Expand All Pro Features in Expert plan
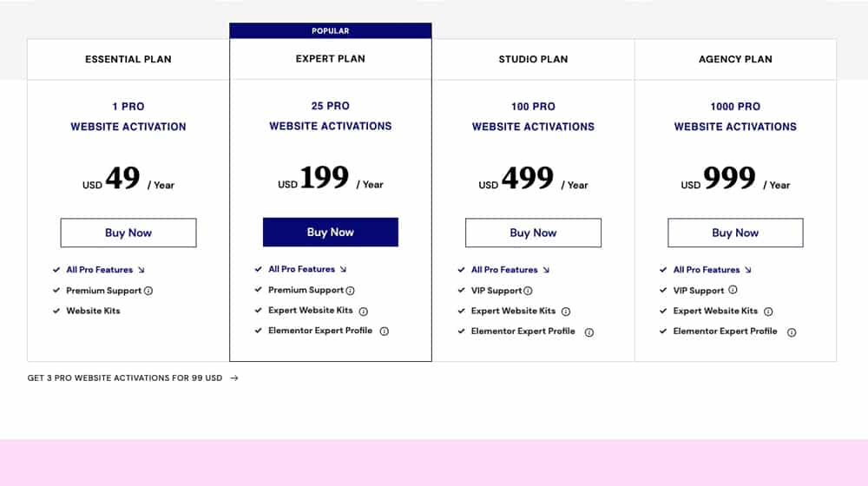Viewport: 868px width, 486px height. click(307, 269)
